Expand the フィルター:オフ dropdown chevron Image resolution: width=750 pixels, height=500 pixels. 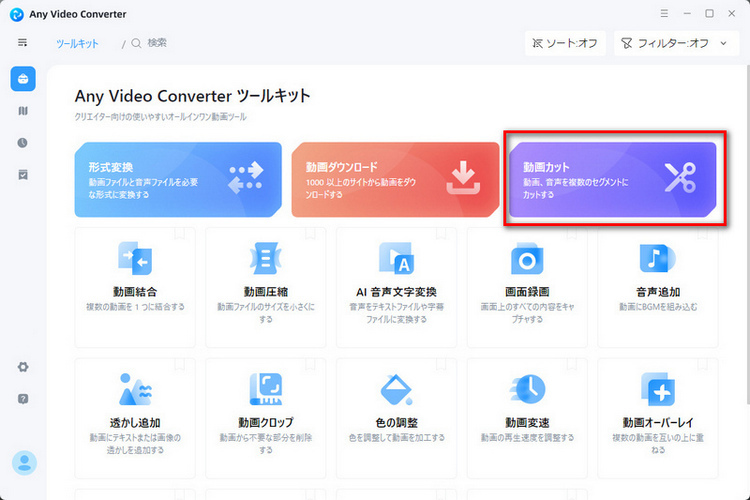click(724, 43)
